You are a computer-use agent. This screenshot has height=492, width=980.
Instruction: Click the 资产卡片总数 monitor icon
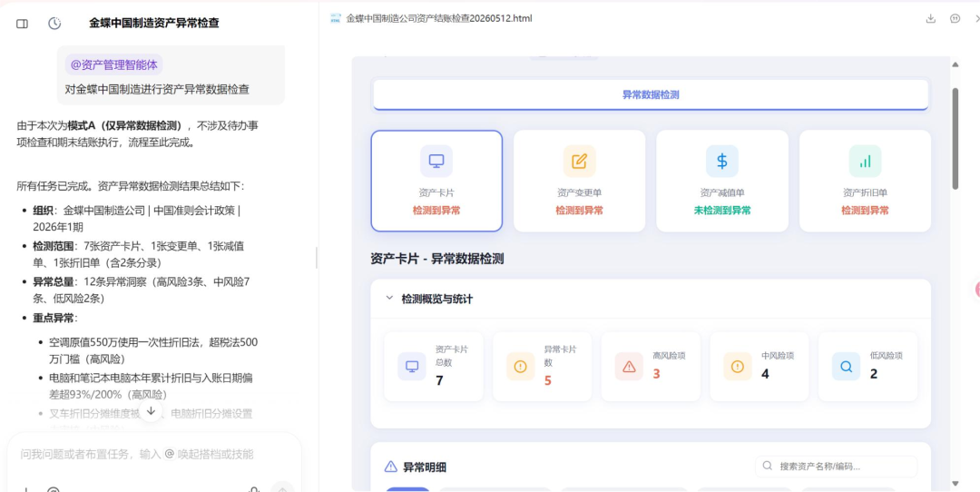click(412, 367)
